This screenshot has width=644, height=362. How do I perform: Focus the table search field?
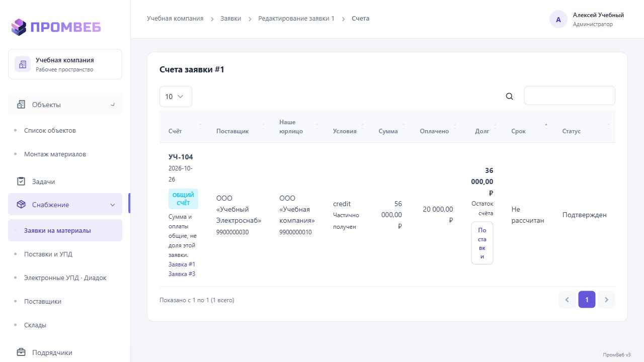tap(570, 96)
